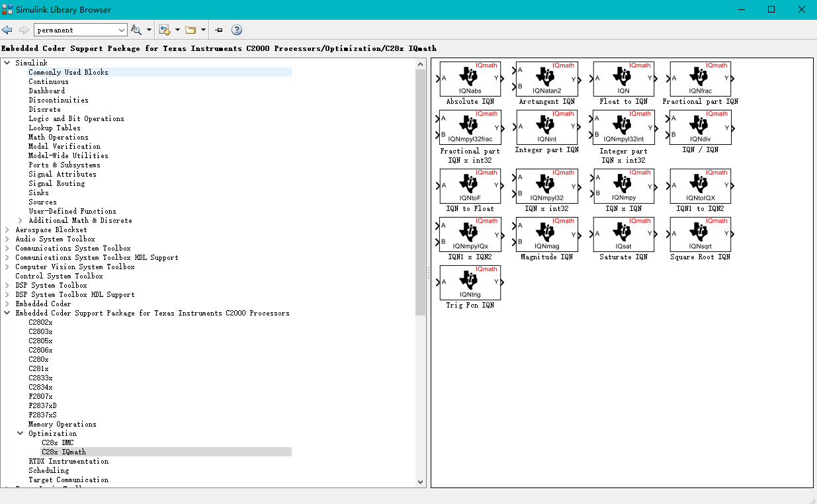
Task: Open the Sources library
Action: pyautogui.click(x=42, y=202)
